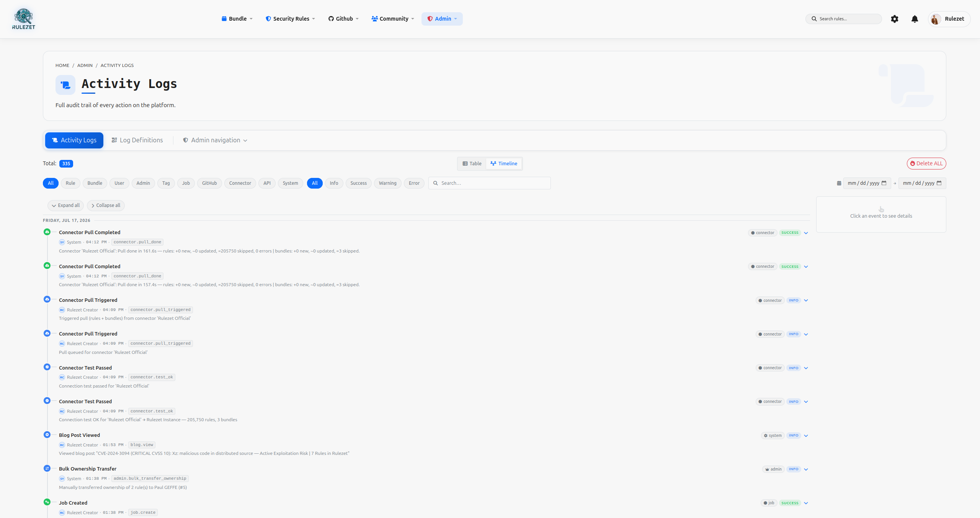Open the notifications bell
This screenshot has height=518, width=980.
click(x=915, y=19)
